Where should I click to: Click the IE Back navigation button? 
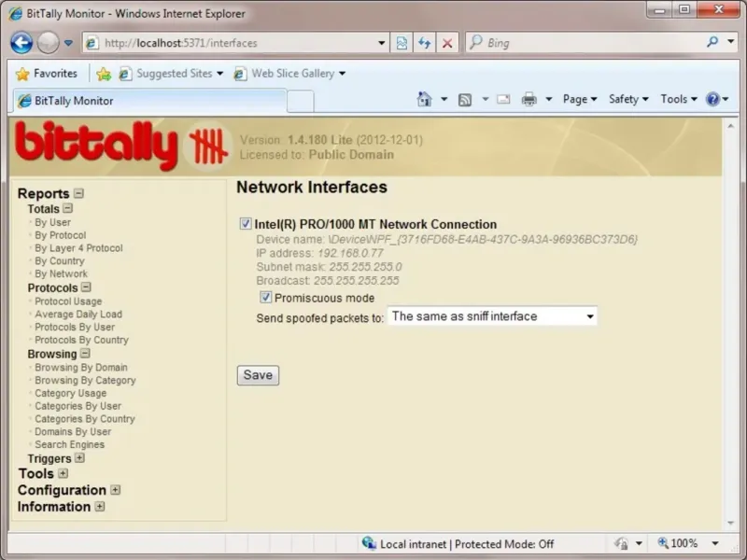click(21, 43)
